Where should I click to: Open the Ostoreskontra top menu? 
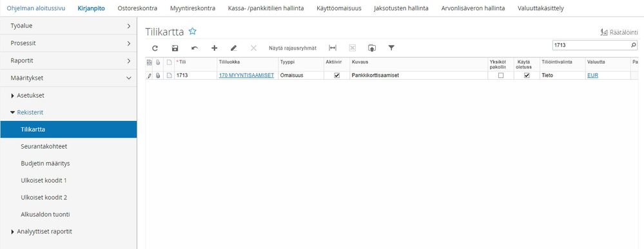[137, 8]
